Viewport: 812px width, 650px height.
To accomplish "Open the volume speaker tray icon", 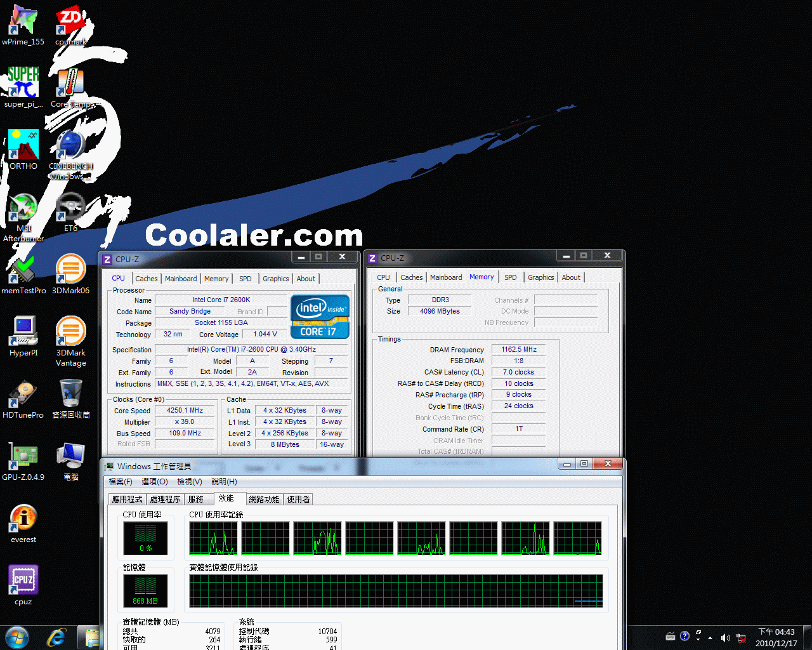I will [x=725, y=637].
